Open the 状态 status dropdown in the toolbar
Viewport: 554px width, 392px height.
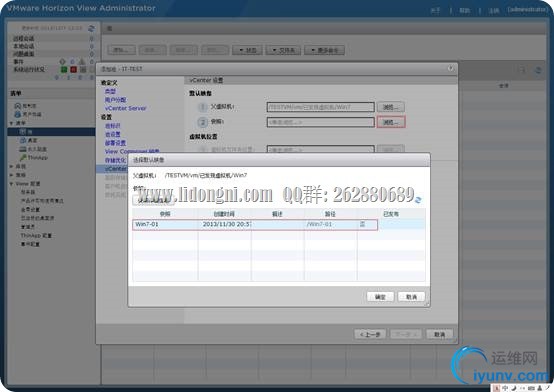247,50
